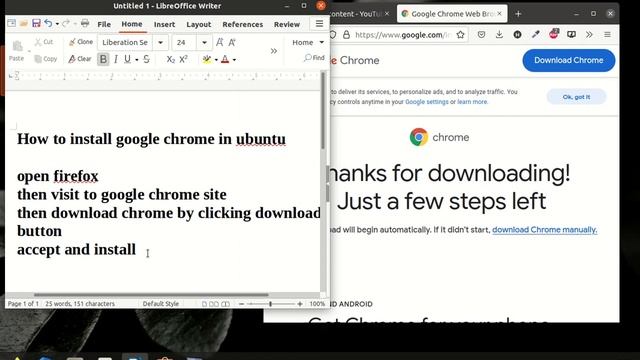Close the Google Chrome Web Browser tab
Viewport: 640px width, 360px height.
point(499,14)
